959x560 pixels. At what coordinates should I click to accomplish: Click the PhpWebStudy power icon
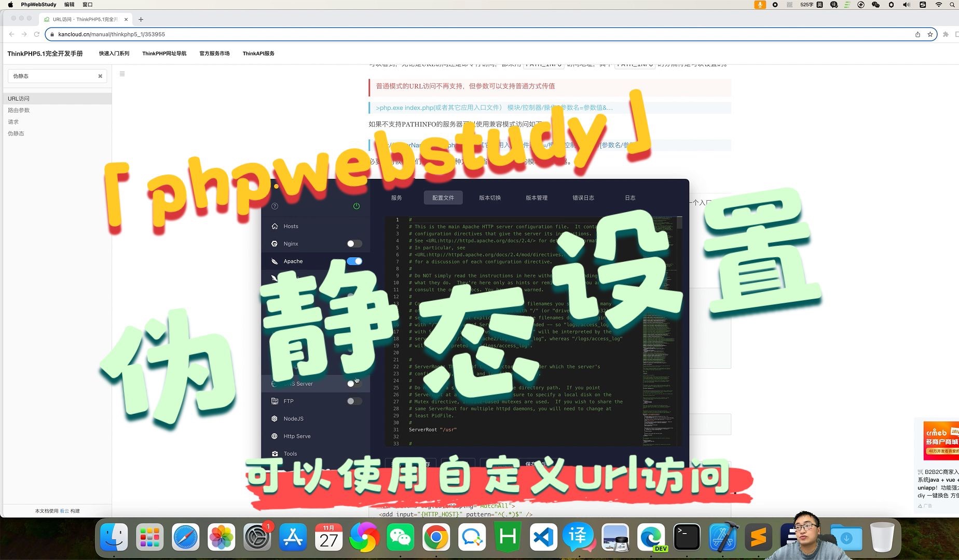pos(357,206)
